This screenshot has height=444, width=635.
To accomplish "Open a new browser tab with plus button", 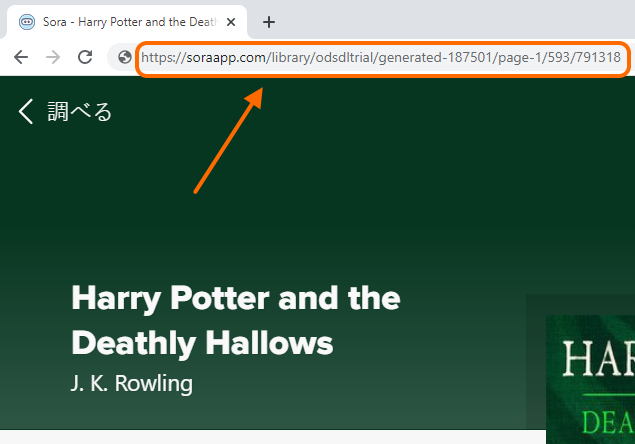I will click(268, 22).
